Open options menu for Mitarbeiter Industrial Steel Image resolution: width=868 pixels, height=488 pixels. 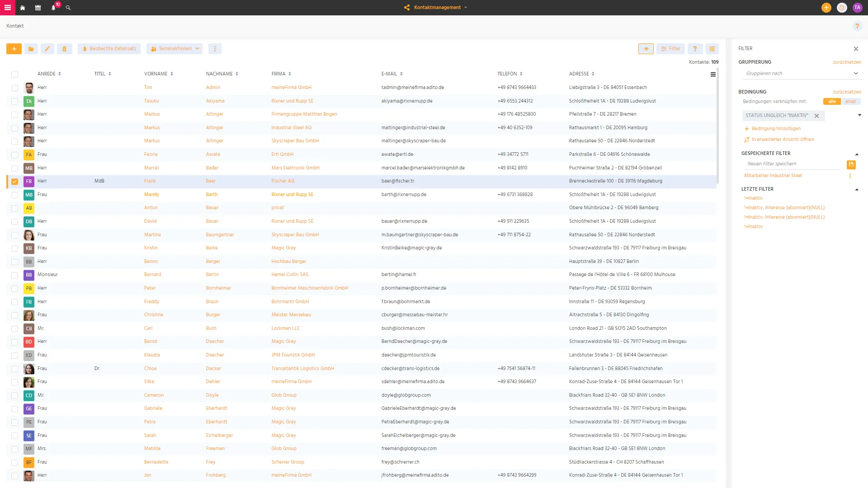coord(850,176)
